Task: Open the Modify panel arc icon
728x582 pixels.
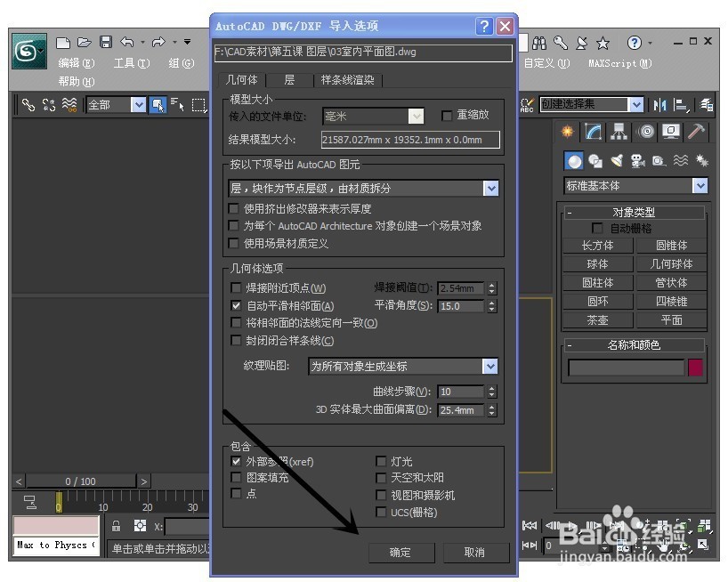Action: click(x=594, y=132)
